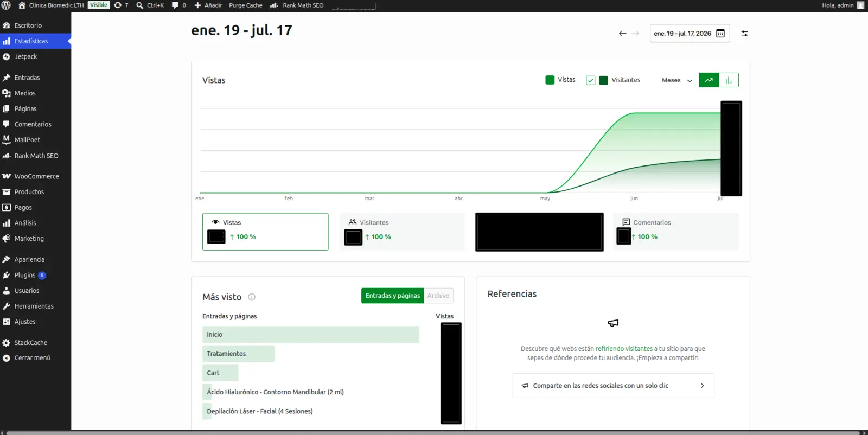The image size is (868, 435).
Task: Open the Inicio row in Más visto
Action: pyautogui.click(x=311, y=335)
